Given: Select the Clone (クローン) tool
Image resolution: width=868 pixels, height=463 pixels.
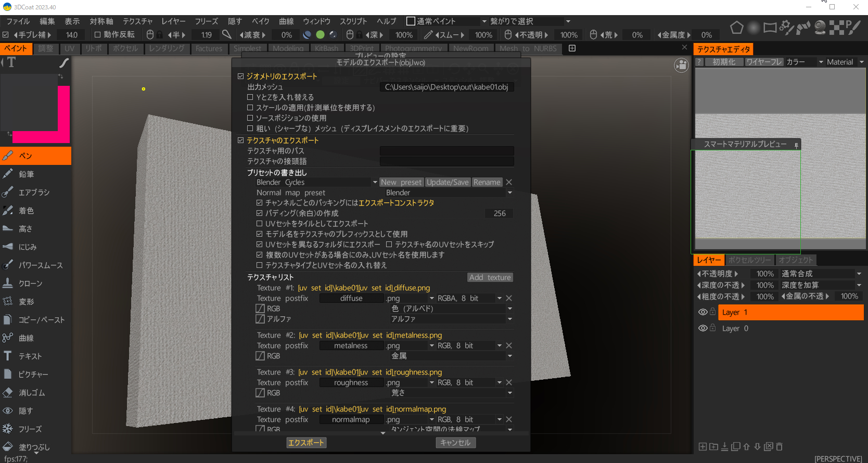Looking at the screenshot, I should (x=30, y=284).
